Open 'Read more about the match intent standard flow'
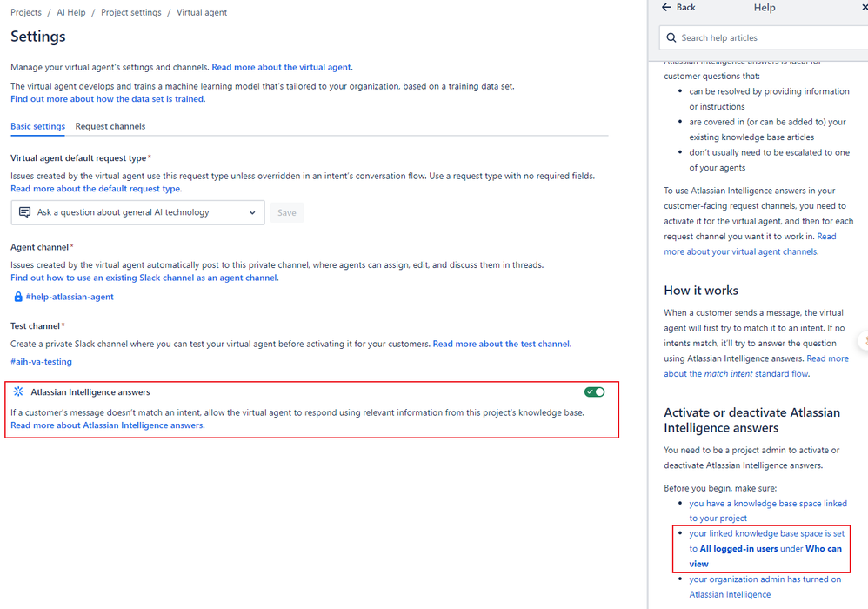Viewport: 868px width, 609px height. pos(756,366)
